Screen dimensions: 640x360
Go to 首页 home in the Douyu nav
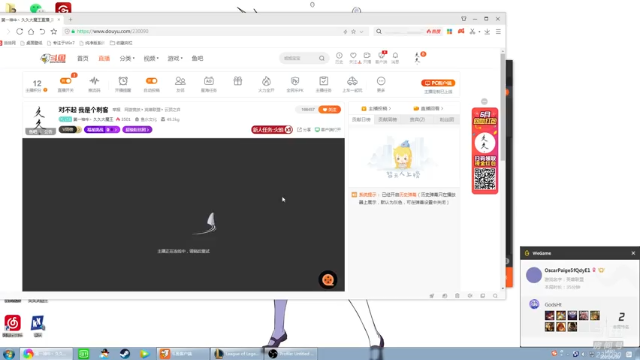pos(83,58)
